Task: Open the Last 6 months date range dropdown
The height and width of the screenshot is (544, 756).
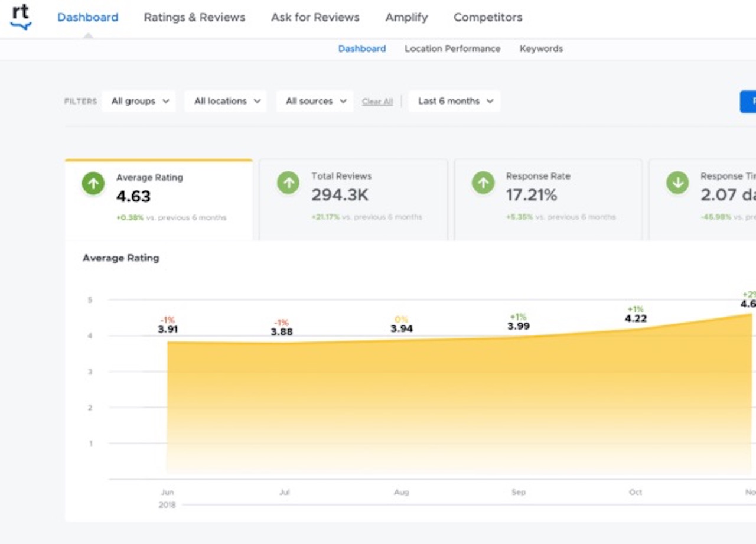Action: (454, 101)
